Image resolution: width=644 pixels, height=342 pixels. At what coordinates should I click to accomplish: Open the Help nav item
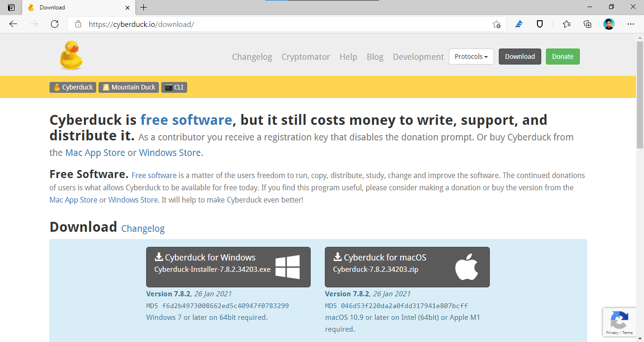pyautogui.click(x=348, y=57)
